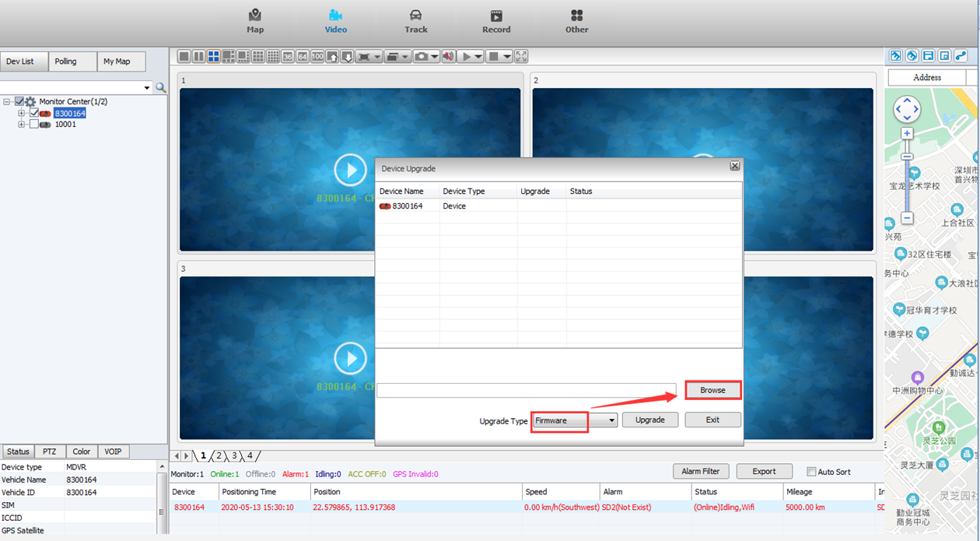This screenshot has width=980, height=541.
Task: Select the two-window split layout
Action: coord(198,57)
